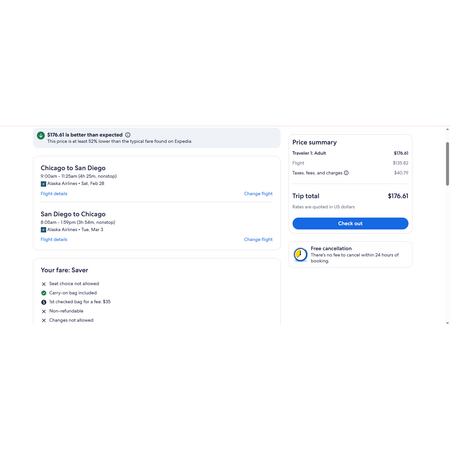Screen dimensions: 450x450
Task: Click the Check out button
Action: point(350,223)
